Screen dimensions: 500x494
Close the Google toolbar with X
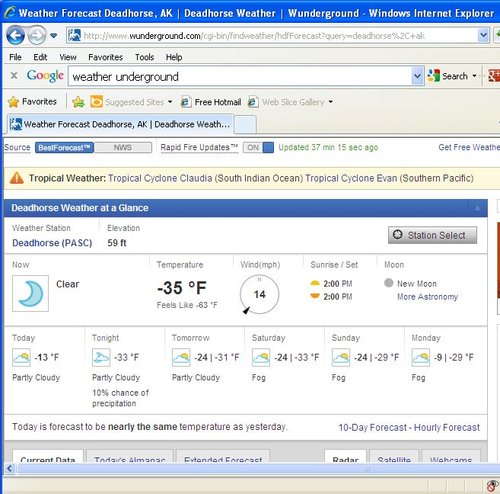tap(14, 76)
